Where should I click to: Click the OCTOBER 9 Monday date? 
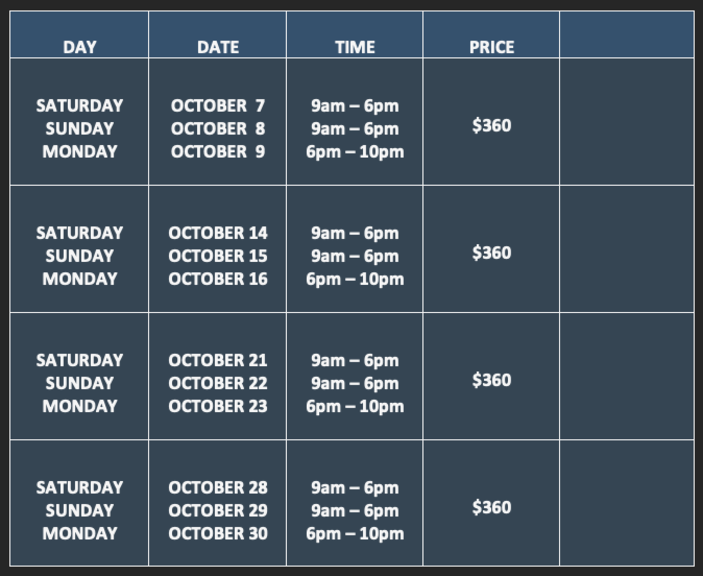click(218, 152)
